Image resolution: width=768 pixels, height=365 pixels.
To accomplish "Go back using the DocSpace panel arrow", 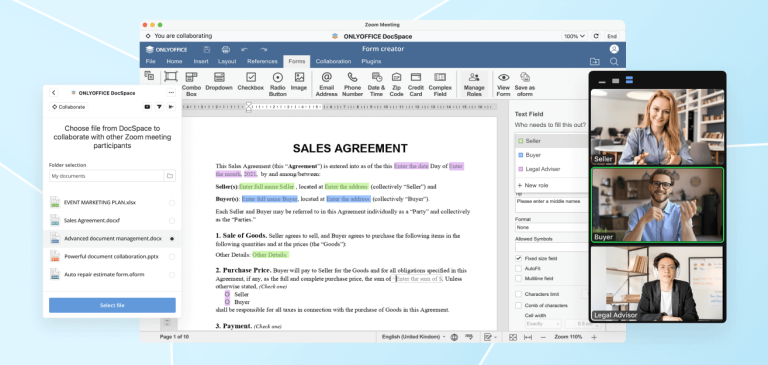I will click(x=54, y=93).
